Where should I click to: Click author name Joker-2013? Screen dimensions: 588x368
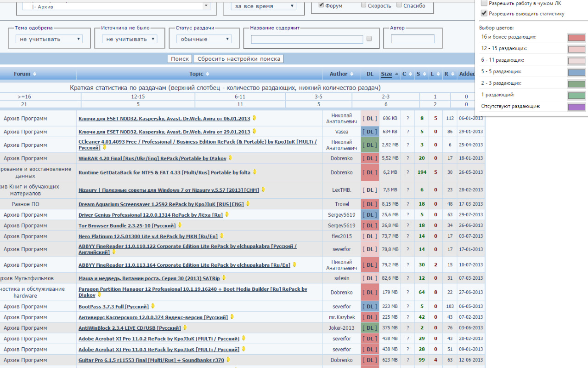pyautogui.click(x=342, y=328)
